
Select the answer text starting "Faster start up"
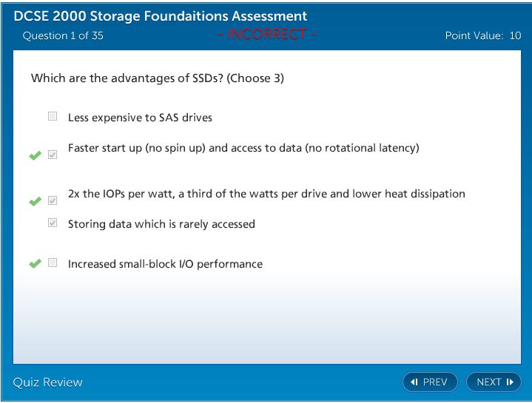[x=243, y=148]
